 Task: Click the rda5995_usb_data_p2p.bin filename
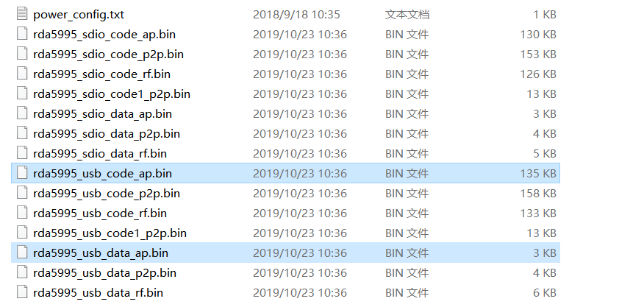104,273
